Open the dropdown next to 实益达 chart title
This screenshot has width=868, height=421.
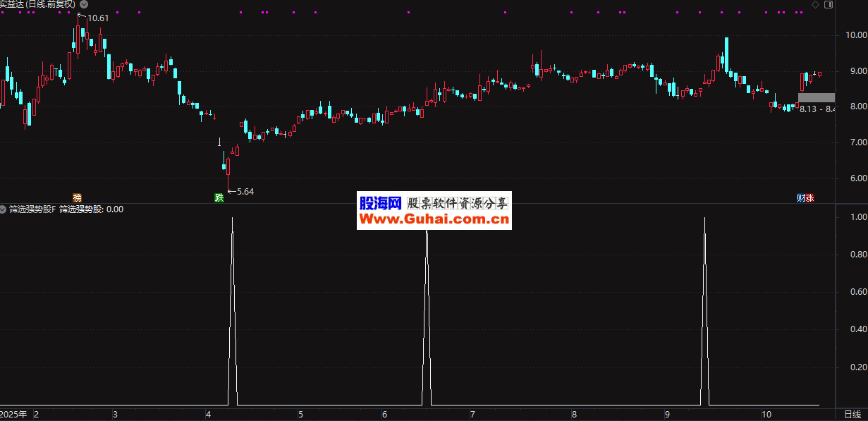coord(84,4)
